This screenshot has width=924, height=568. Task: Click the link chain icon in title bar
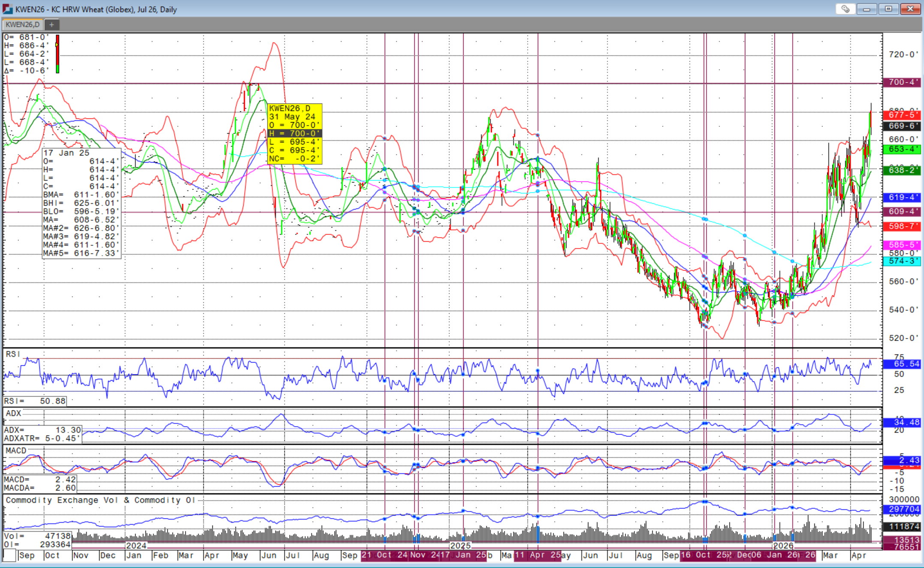845,9
